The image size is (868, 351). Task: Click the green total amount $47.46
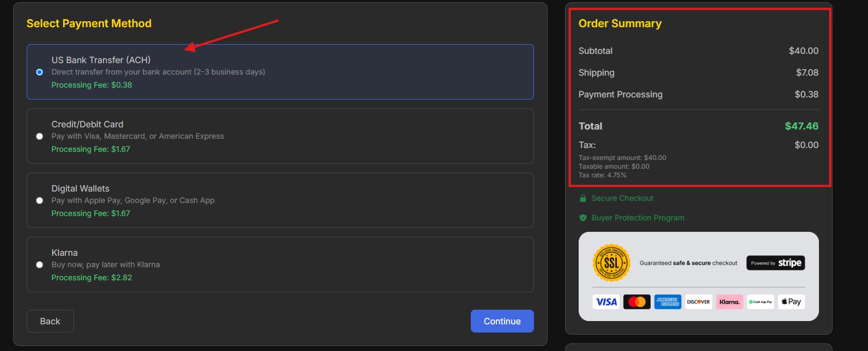(x=801, y=126)
